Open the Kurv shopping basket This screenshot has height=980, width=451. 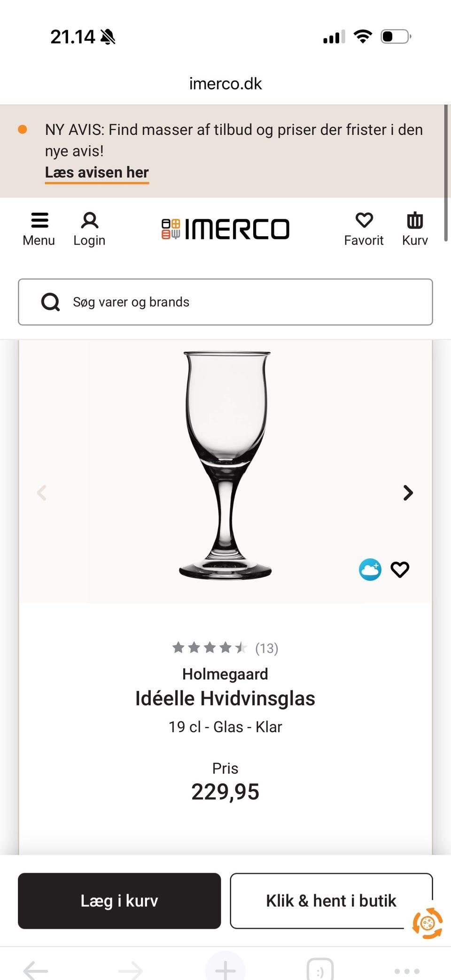[415, 229]
